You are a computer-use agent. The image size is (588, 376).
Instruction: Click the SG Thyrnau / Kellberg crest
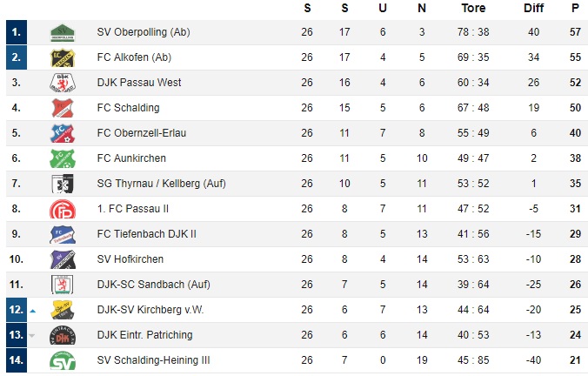pyautogui.click(x=63, y=184)
